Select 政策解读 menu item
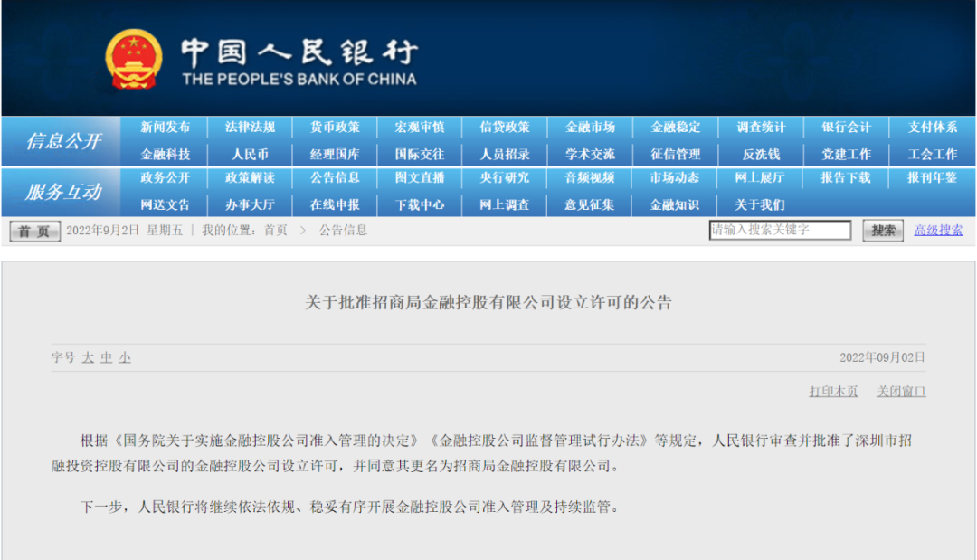The width and height of the screenshot is (977, 560). (x=250, y=177)
